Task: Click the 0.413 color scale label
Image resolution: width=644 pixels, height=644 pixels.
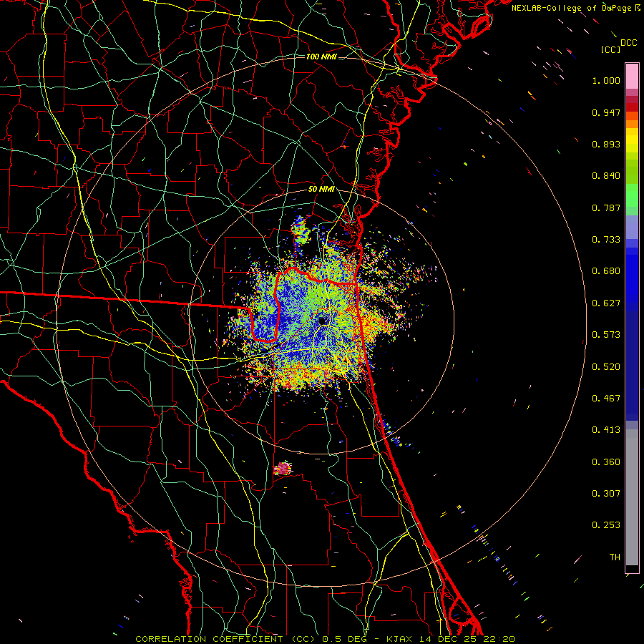Action: [606, 430]
